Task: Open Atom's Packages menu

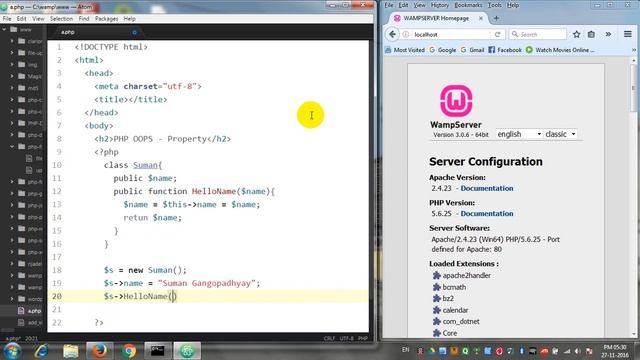Action: (x=106, y=19)
